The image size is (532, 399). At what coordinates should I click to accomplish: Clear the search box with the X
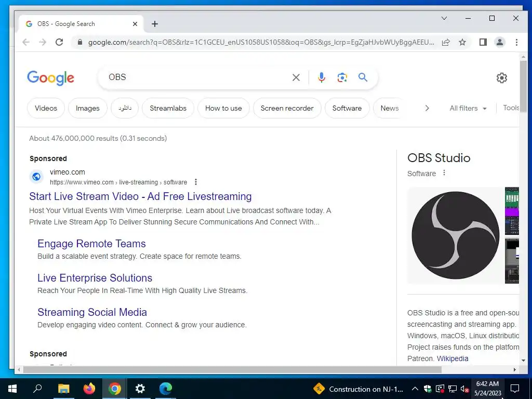point(296,77)
